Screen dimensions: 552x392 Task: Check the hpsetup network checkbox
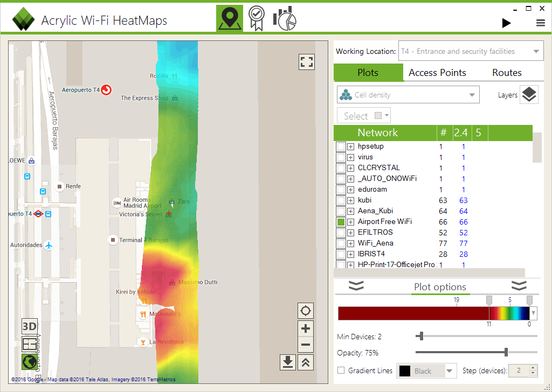341,146
